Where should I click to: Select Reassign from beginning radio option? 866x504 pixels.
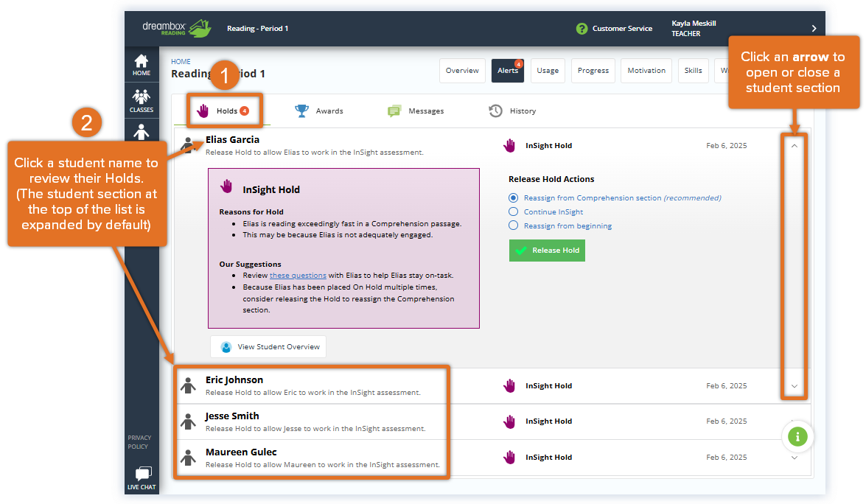tap(513, 225)
